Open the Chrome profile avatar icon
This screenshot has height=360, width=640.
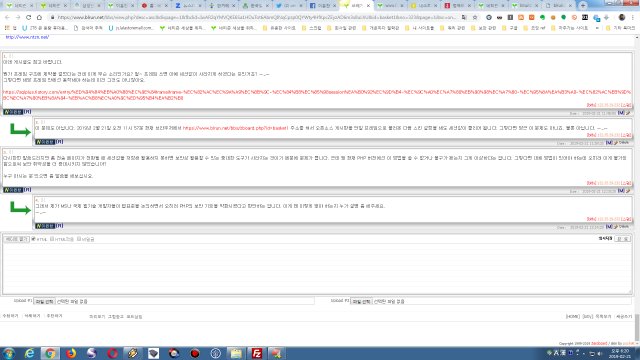point(622,18)
